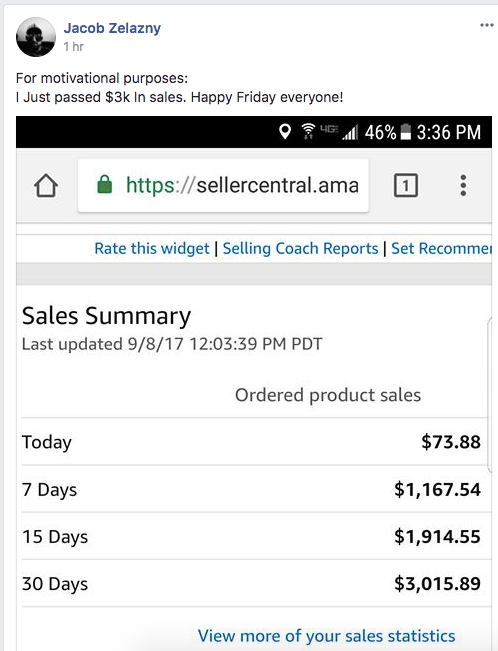The width and height of the screenshot is (498, 651).
Task: Open the browser tab switcher icon
Action: (405, 185)
